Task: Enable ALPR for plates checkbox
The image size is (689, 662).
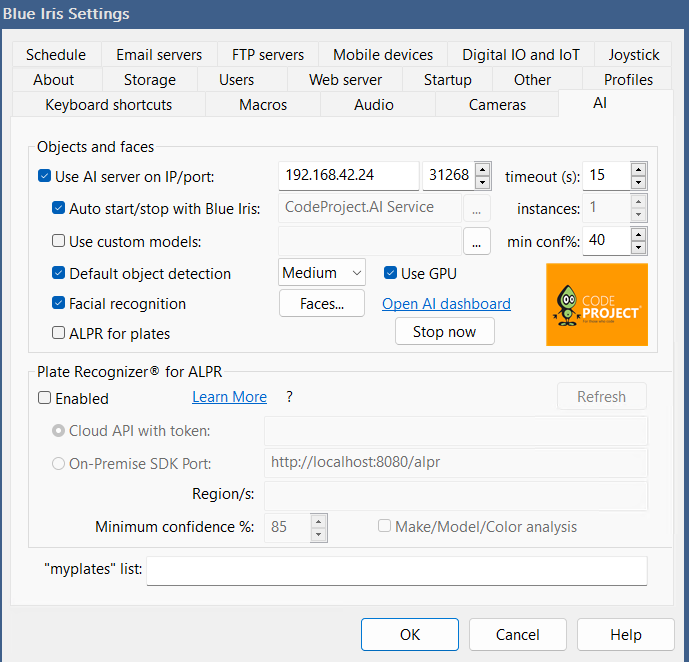Action: [58, 333]
